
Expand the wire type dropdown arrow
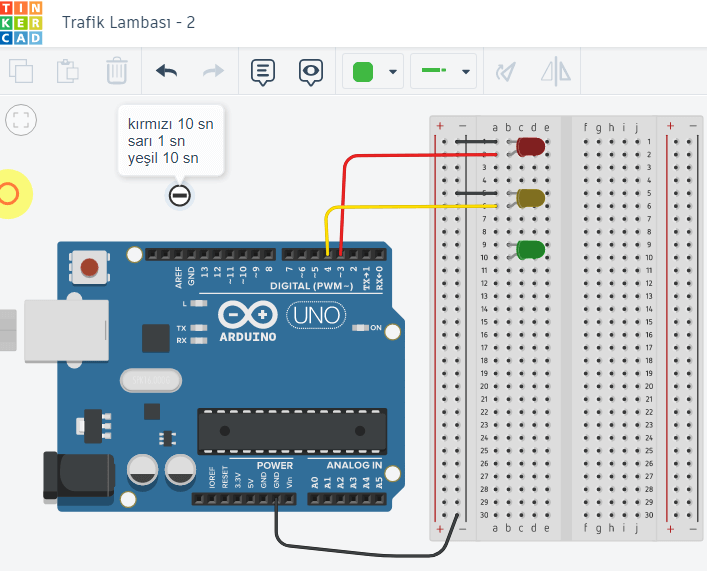[x=466, y=72]
